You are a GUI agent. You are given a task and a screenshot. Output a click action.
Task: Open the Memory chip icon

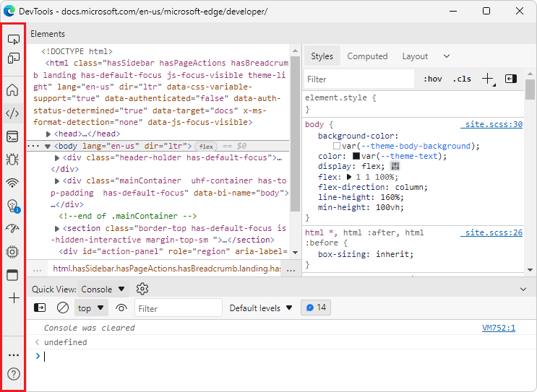[x=13, y=252]
